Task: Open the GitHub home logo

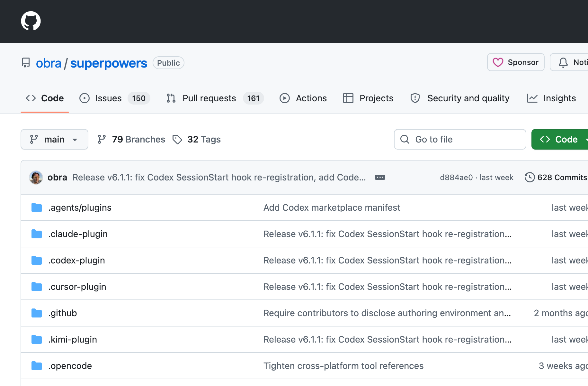Action: pyautogui.click(x=31, y=21)
